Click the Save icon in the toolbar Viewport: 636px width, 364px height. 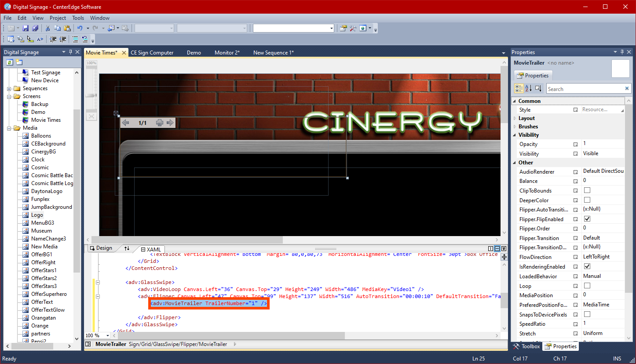(26, 28)
